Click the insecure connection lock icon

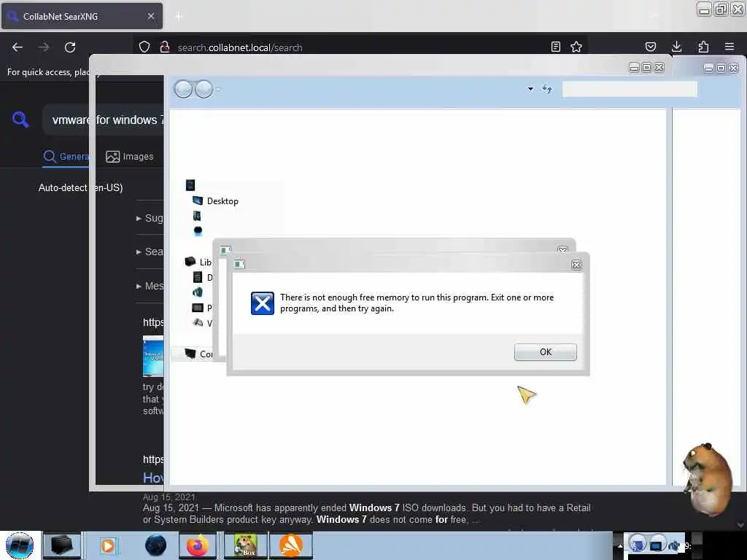(165, 47)
